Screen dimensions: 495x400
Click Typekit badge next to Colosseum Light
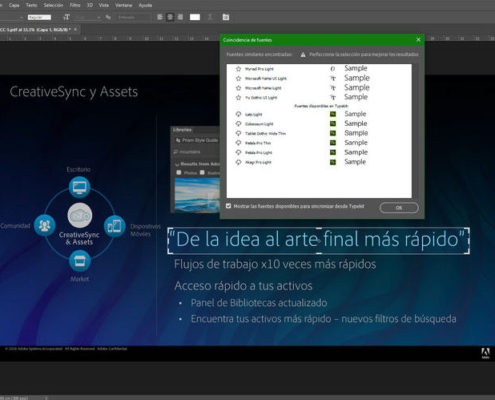333,124
